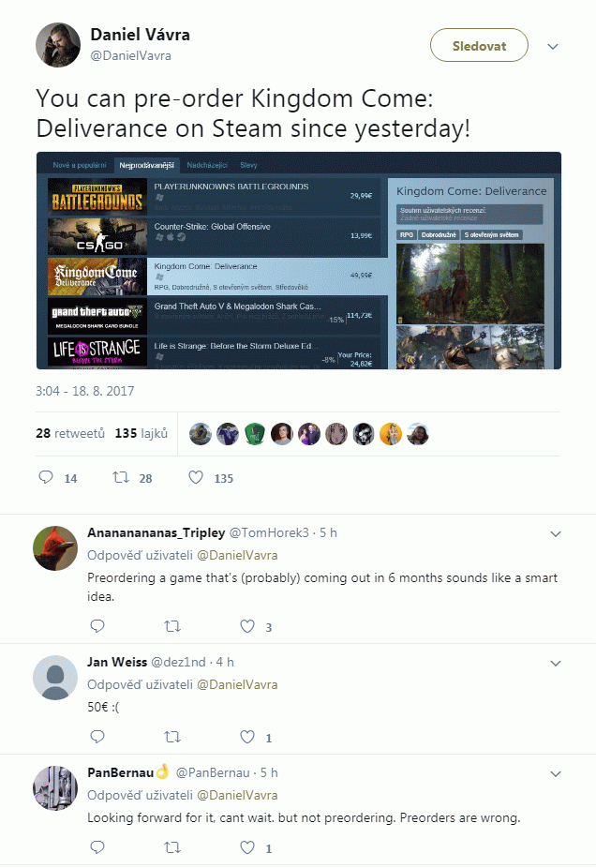Open dropdown menu on Jan Weiss's reply
596x868 pixels.
point(556,663)
